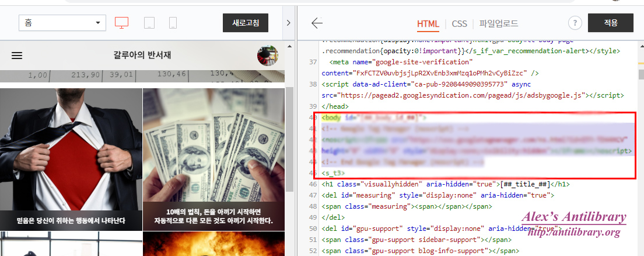Click the 새로고침 button

(x=246, y=23)
